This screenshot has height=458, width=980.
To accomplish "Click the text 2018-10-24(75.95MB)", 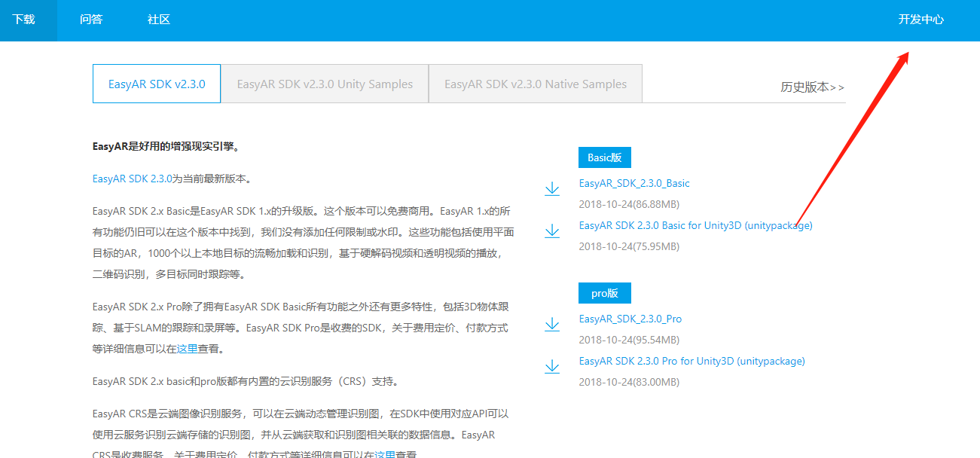I will click(x=629, y=246).
